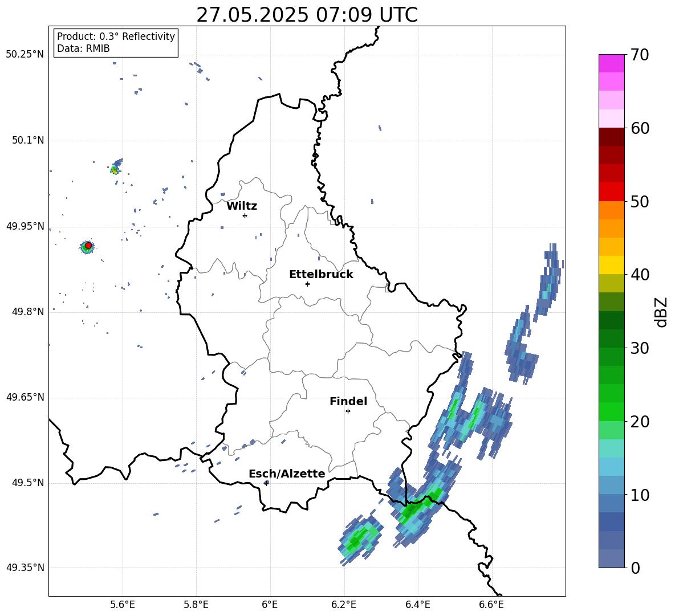Click the cross marker under Ettelbruck
This screenshot has width=675, height=616.
point(307,284)
